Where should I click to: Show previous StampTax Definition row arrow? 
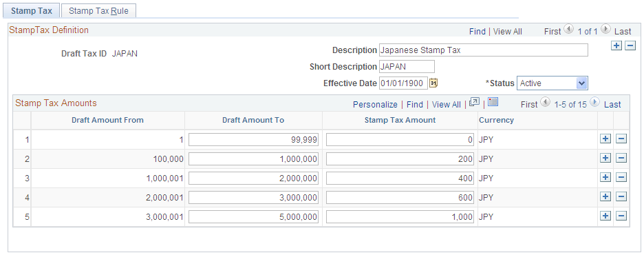[568, 29]
